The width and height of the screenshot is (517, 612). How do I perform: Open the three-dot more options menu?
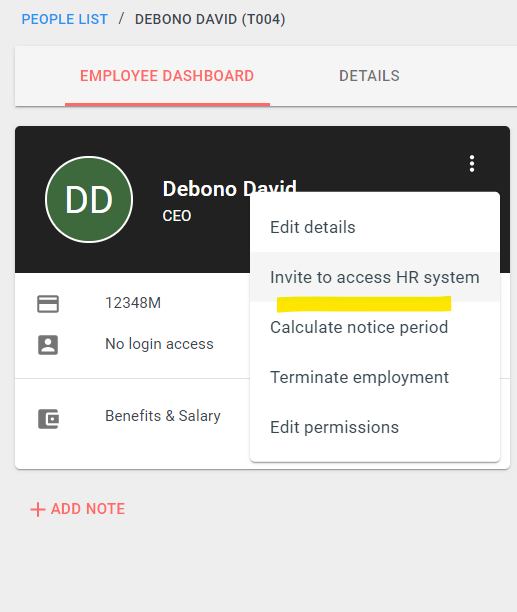coord(472,164)
